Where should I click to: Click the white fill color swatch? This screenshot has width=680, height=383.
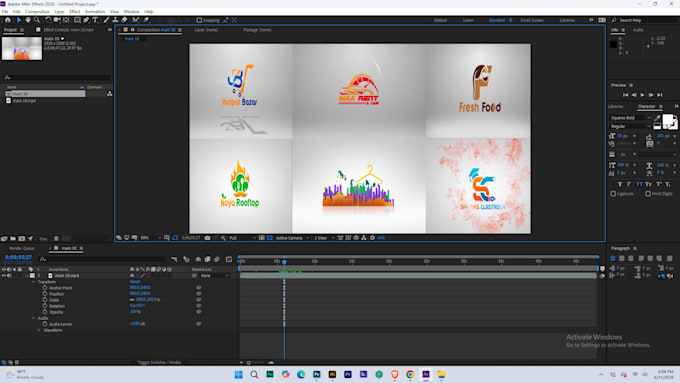coord(668,120)
